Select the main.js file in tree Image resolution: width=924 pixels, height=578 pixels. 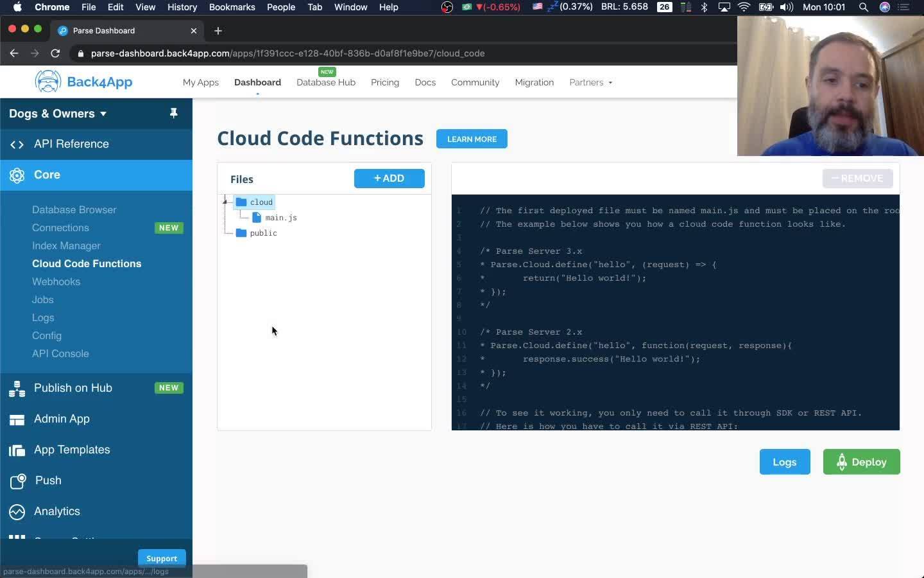281,218
